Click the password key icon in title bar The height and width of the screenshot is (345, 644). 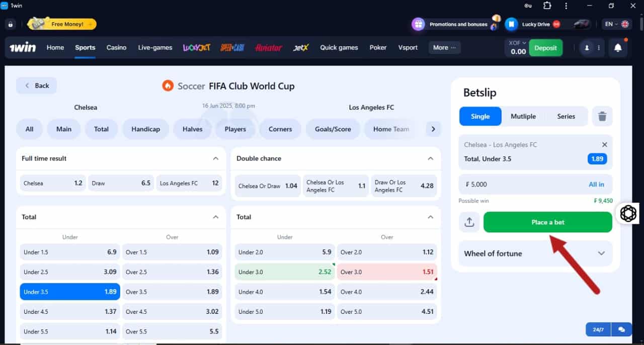(x=528, y=6)
